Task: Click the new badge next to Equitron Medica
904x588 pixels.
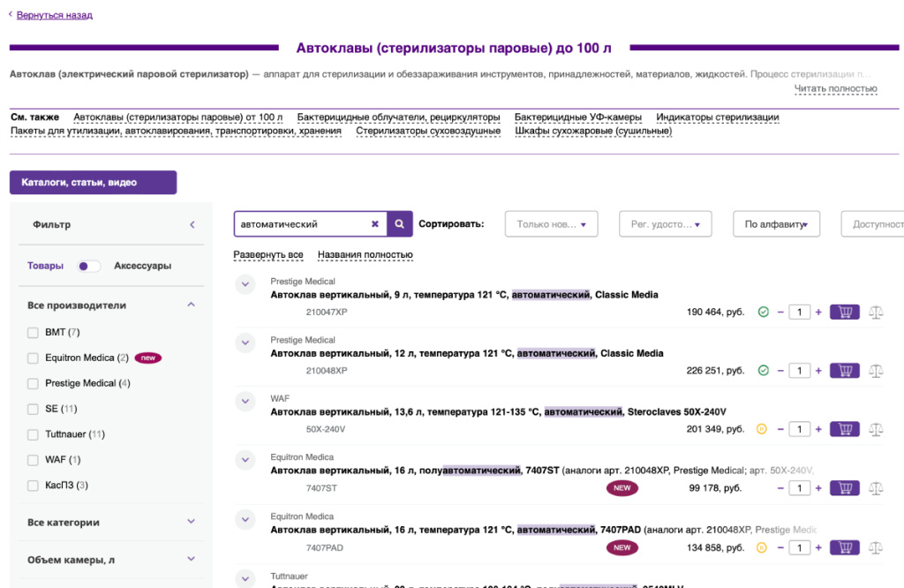Action: coord(148,358)
